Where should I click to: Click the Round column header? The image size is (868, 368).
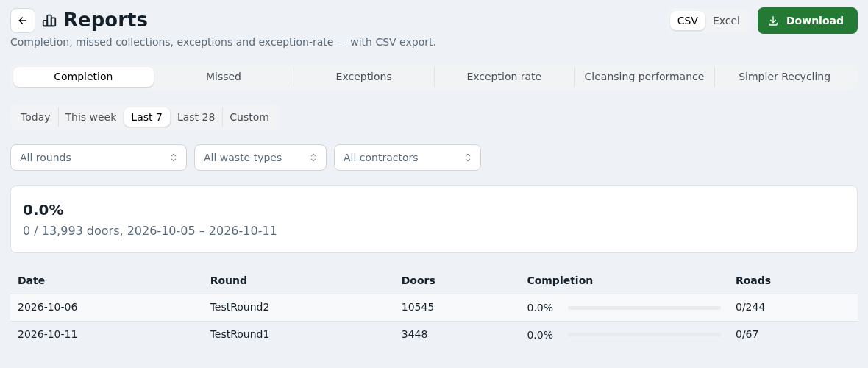(x=229, y=281)
